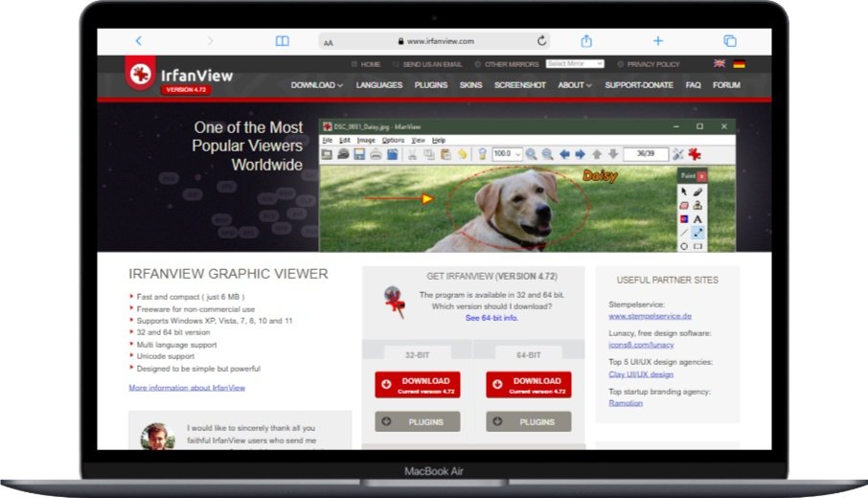Click the 36/39 image counter field
868x498 pixels.
[646, 154]
